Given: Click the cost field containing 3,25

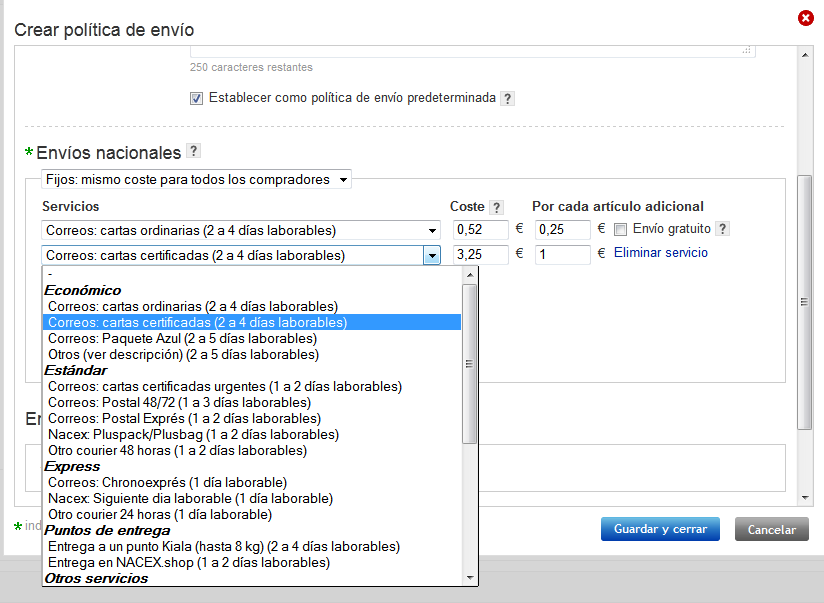Looking at the screenshot, I should (481, 255).
